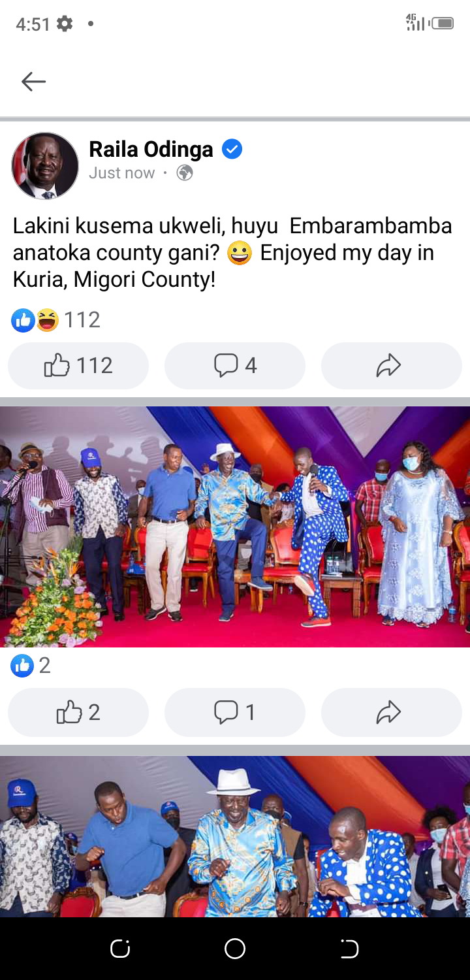
Task: Open comments on post with 4 comments
Action: tap(235, 365)
